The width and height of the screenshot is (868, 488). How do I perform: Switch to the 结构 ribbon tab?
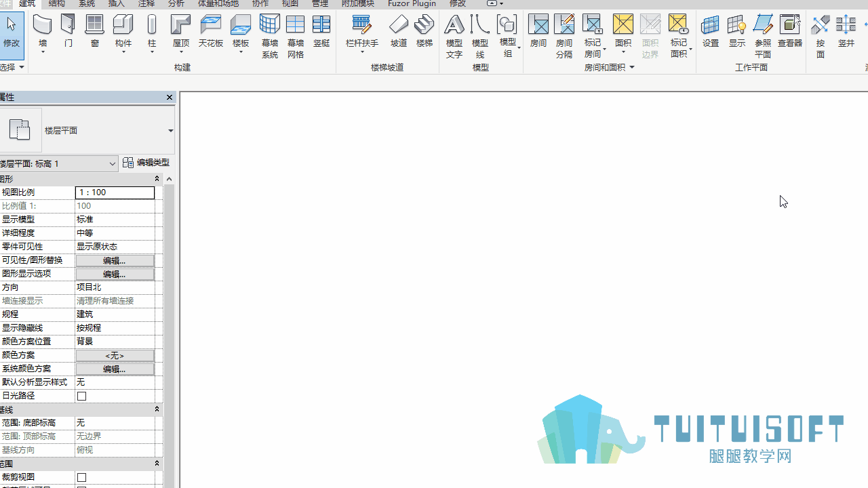[x=57, y=4]
